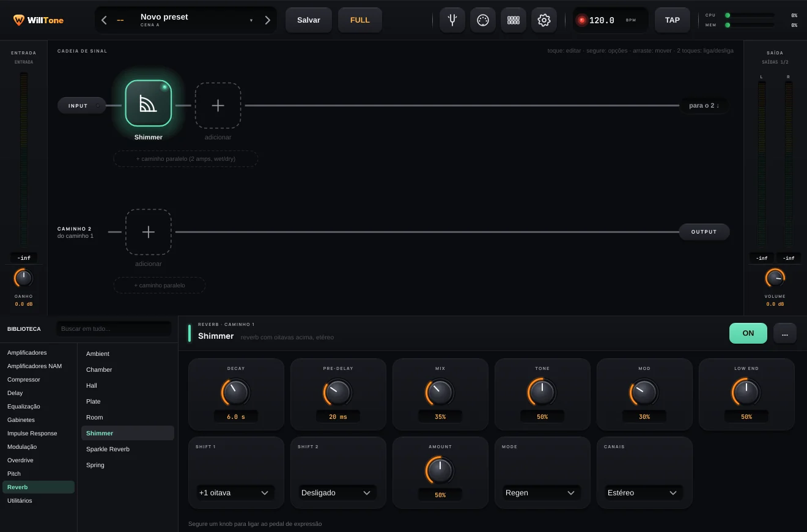Toggle the FULL view button
This screenshot has height=532, width=807.
coord(360,20)
